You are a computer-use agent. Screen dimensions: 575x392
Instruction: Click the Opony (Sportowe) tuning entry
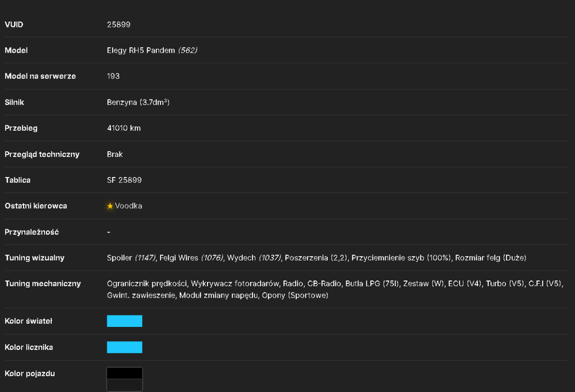point(295,295)
